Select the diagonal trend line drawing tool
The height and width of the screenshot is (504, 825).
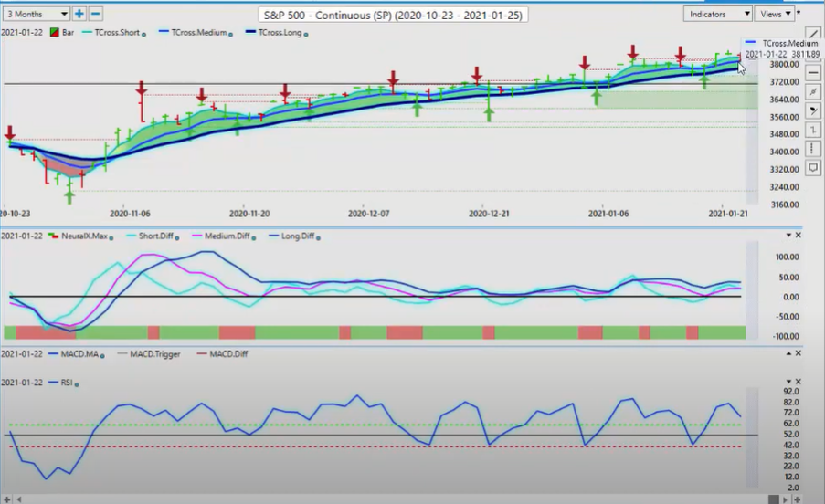(813, 35)
